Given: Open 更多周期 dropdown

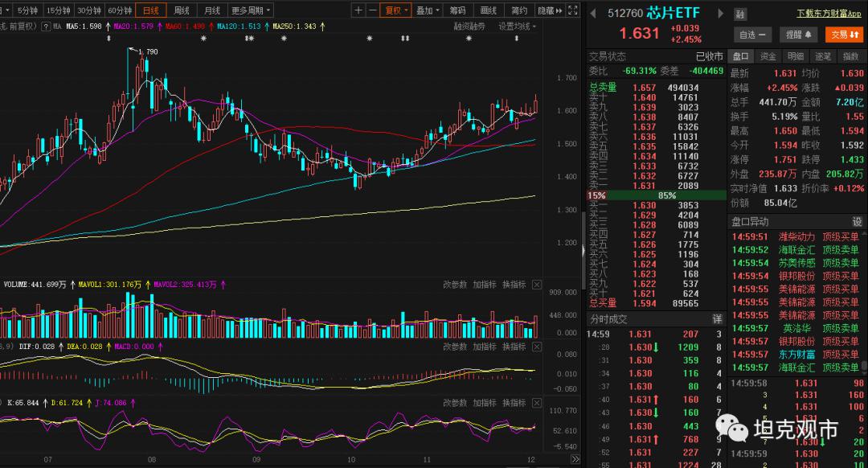Looking at the screenshot, I should (251, 10).
